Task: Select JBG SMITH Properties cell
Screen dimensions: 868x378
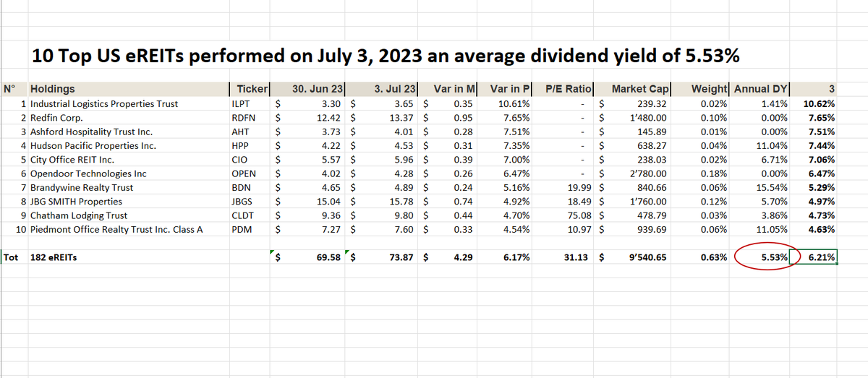Action: tap(128, 202)
